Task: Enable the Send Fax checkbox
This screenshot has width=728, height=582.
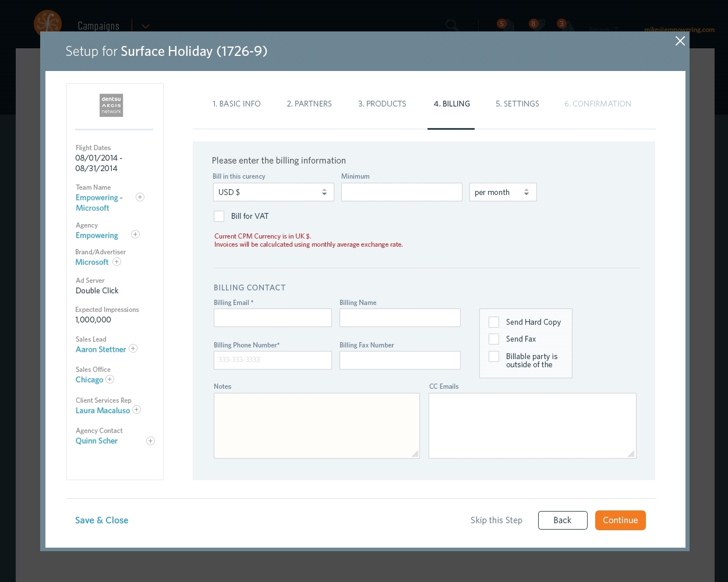Action: click(x=494, y=339)
